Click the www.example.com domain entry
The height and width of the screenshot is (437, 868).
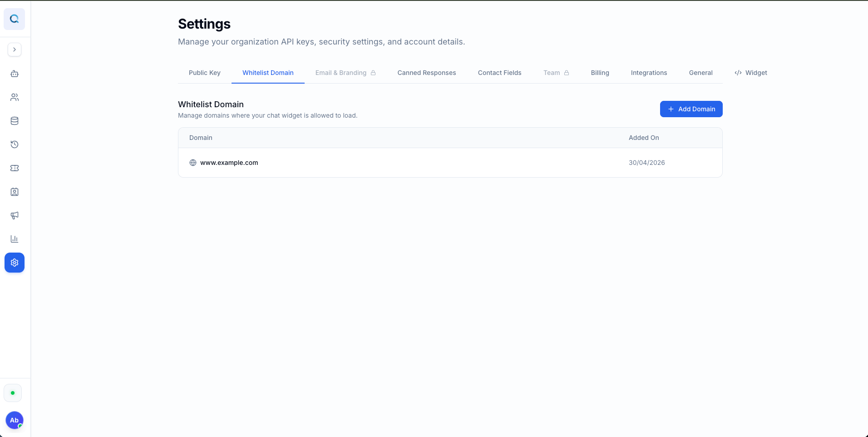tap(229, 163)
